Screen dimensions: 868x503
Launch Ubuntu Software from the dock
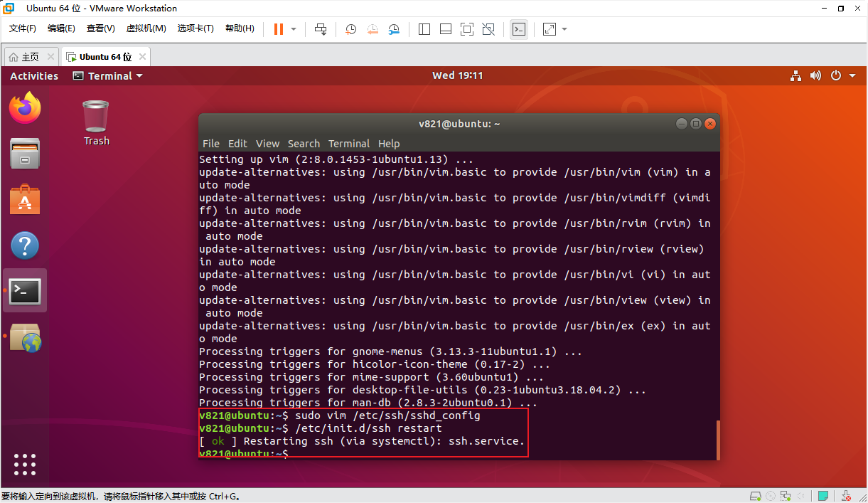click(x=25, y=199)
